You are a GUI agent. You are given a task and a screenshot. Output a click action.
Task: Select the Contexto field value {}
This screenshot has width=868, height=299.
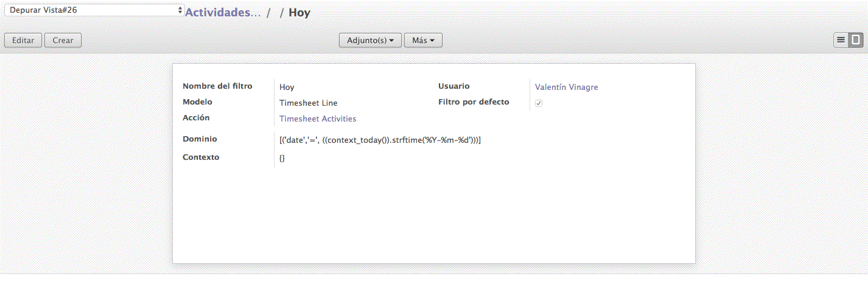coord(282,158)
